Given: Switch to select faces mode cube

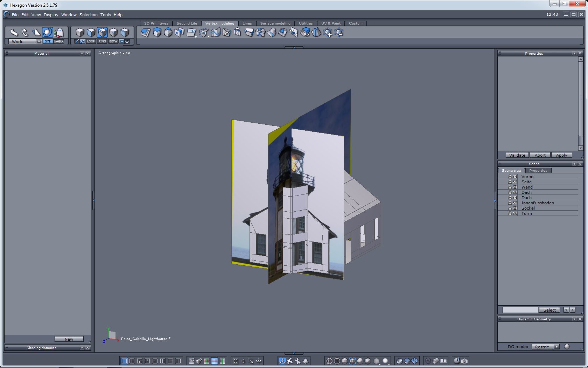Looking at the screenshot, I should pos(91,33).
